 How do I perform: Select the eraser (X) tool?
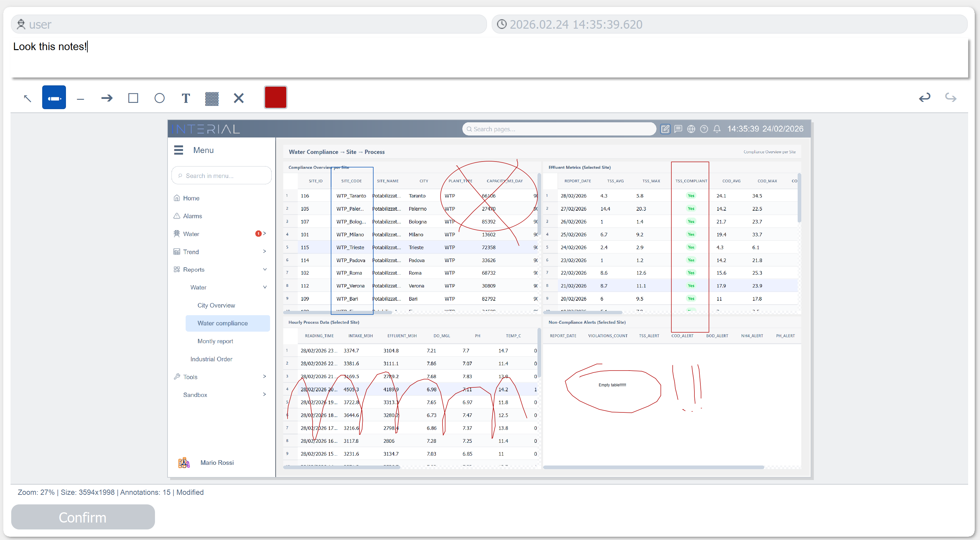click(x=238, y=98)
